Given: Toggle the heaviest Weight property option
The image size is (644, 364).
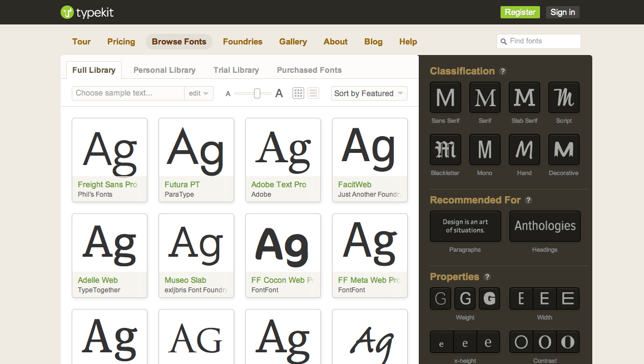Looking at the screenshot, I should point(489,298).
